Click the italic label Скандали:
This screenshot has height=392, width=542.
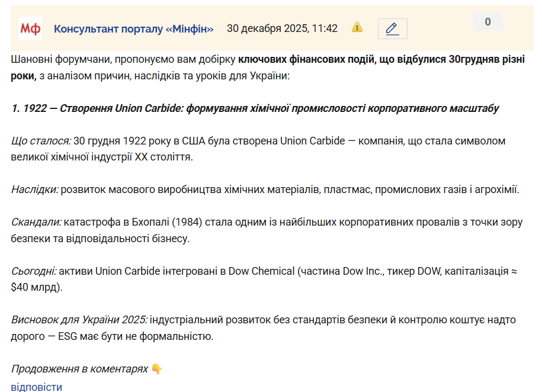pyautogui.click(x=36, y=223)
